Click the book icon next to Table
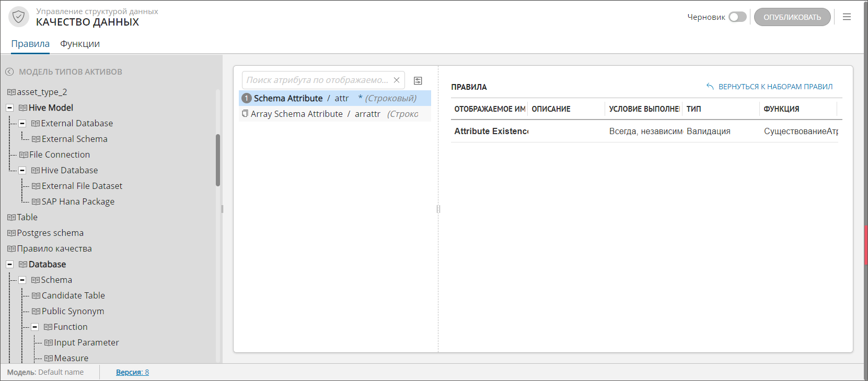Image resolution: width=868 pixels, height=381 pixels. [x=11, y=218]
